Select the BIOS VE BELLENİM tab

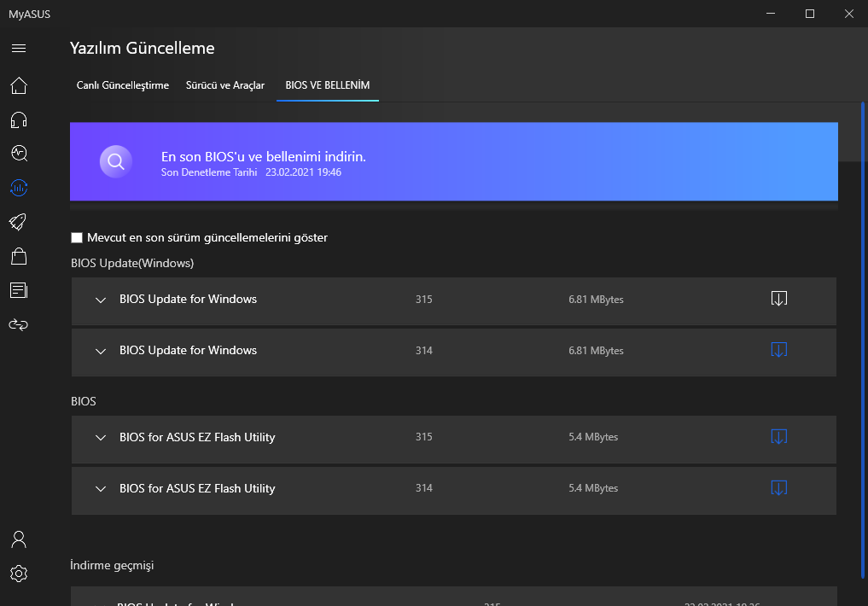coord(328,85)
